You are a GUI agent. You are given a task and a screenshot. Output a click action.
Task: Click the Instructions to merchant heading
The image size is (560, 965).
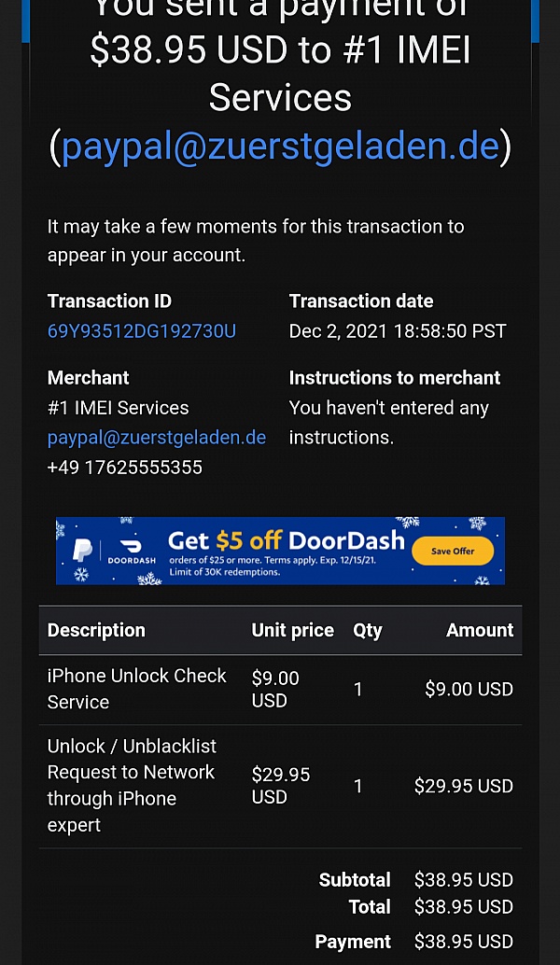(x=395, y=378)
